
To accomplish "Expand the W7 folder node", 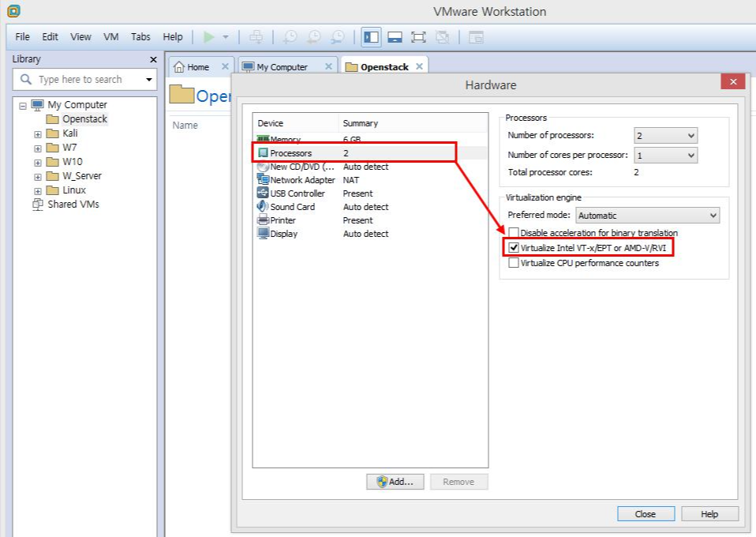I will (x=38, y=148).
